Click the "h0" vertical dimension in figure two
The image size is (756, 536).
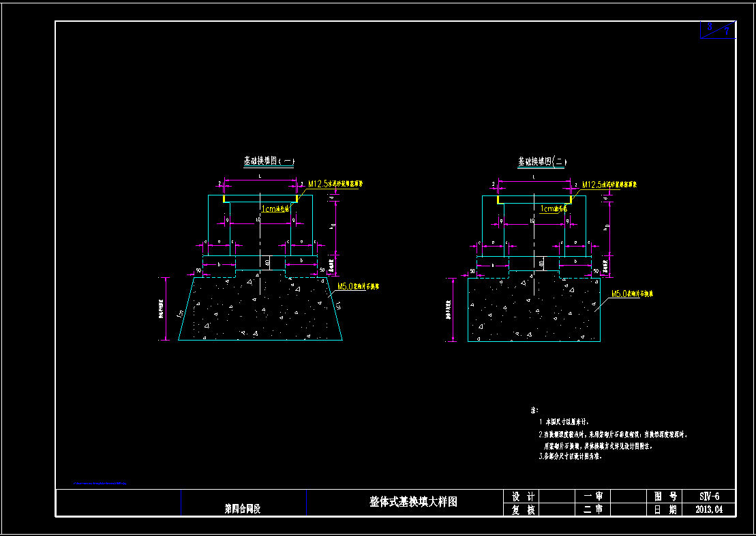607,226
